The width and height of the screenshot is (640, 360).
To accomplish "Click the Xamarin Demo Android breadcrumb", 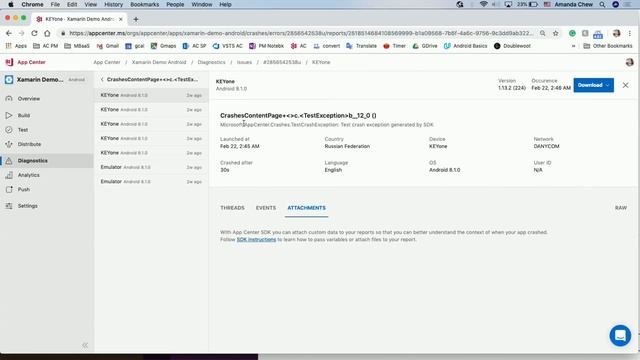I will 159,62.
